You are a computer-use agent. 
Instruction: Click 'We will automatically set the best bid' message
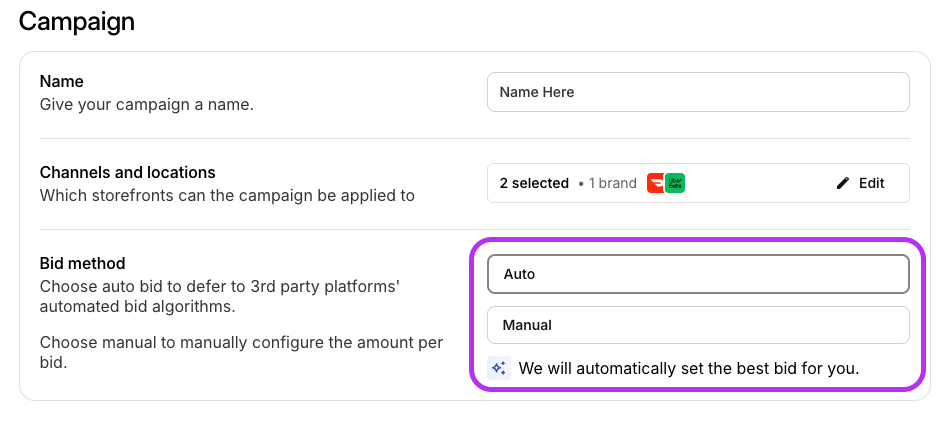pyautogui.click(x=688, y=368)
